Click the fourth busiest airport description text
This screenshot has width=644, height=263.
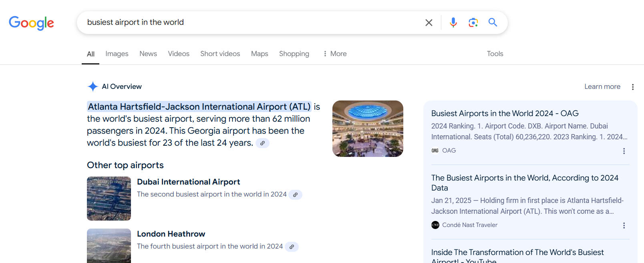[210, 246]
